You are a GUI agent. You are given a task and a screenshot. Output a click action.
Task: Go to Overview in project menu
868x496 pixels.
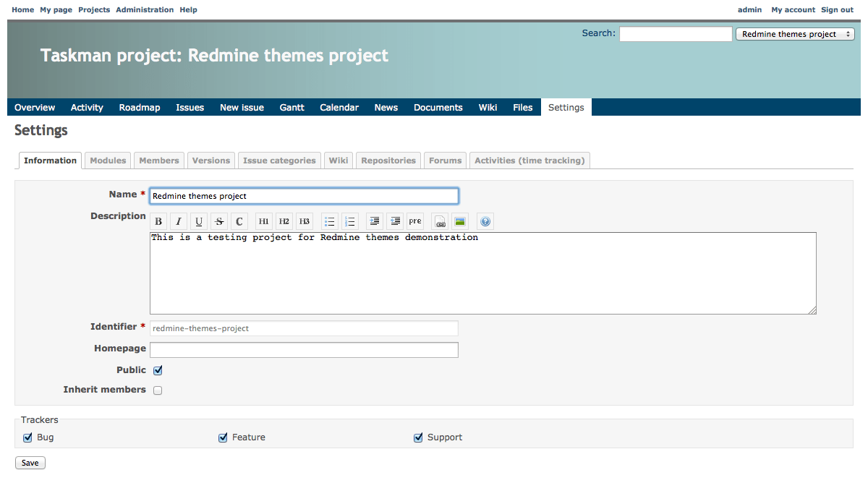[35, 108]
